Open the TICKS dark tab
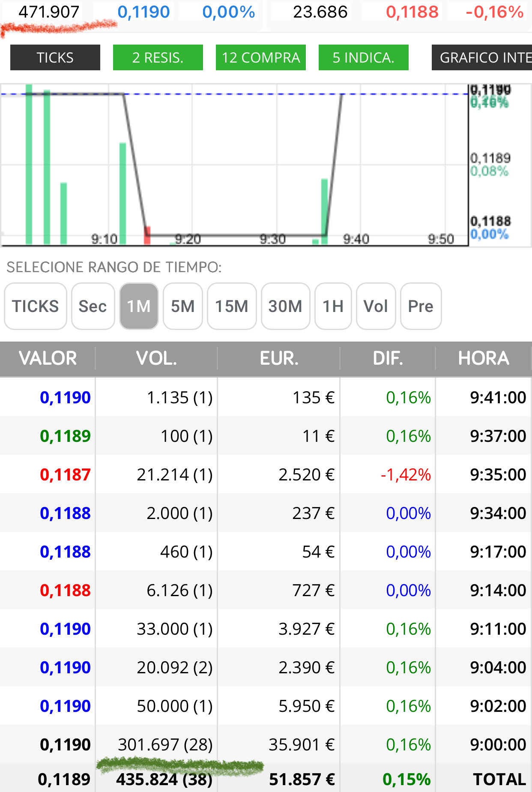The width and height of the screenshot is (532, 792). pyautogui.click(x=55, y=57)
